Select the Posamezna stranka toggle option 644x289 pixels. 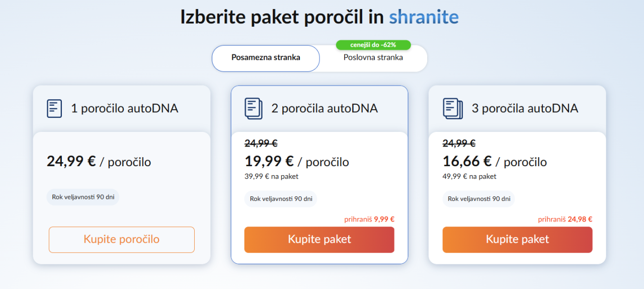(266, 58)
